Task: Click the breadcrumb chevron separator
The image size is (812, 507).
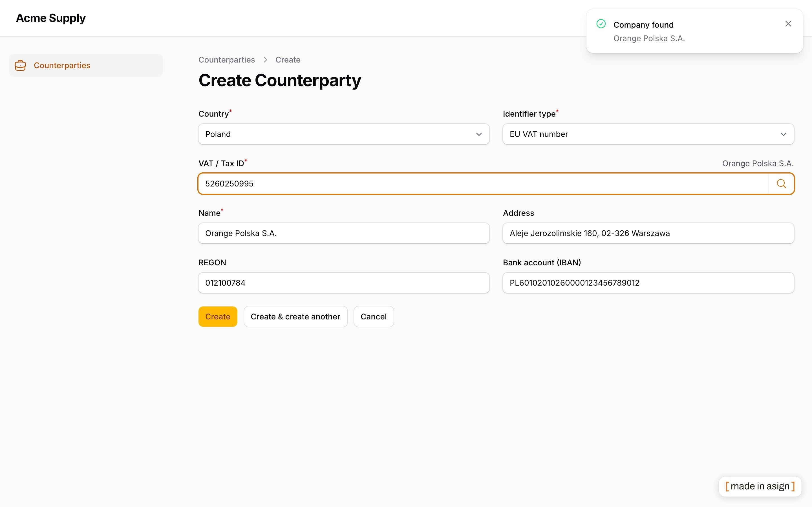Action: point(265,60)
